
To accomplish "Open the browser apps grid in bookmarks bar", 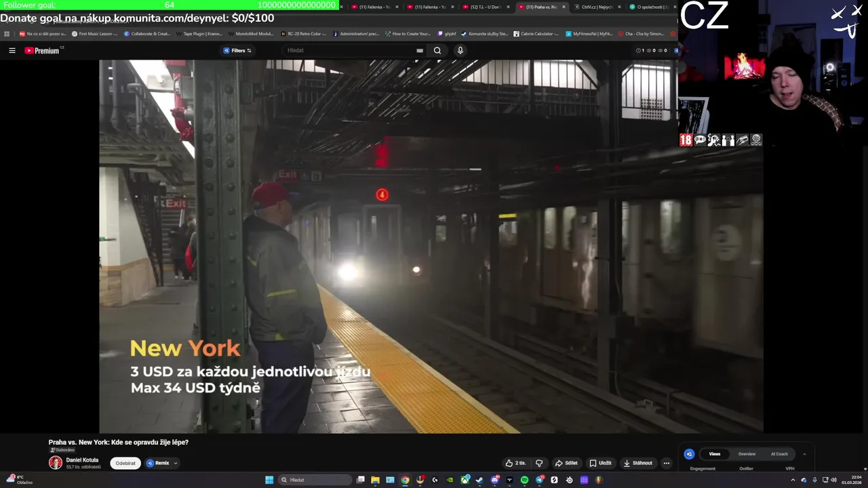I will coord(7,33).
